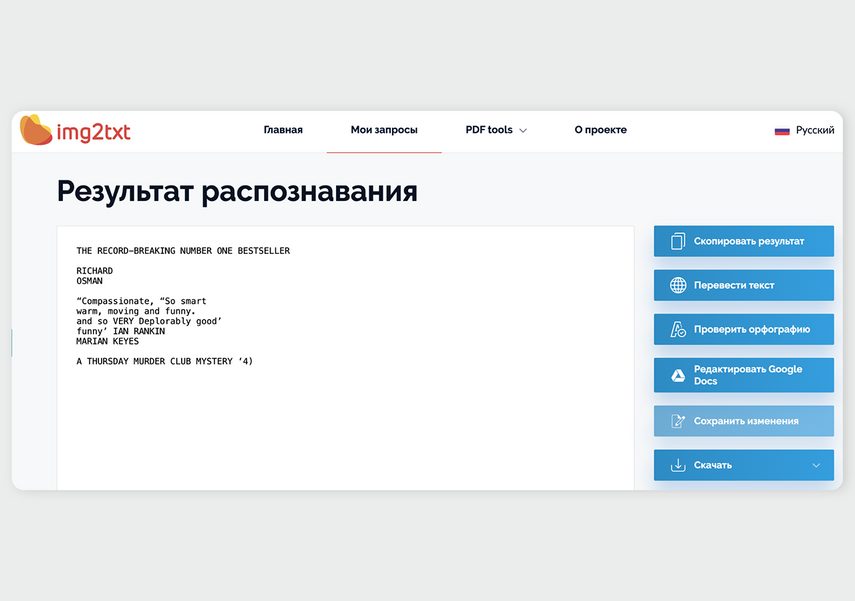The image size is (855, 601).
Task: Click the download tray icon beside Скачать
Action: (678, 465)
